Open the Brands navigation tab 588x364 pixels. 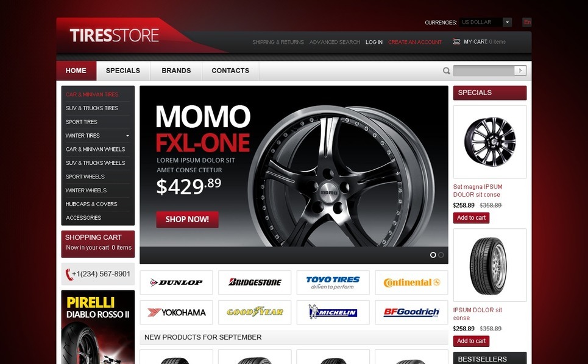pyautogui.click(x=176, y=71)
